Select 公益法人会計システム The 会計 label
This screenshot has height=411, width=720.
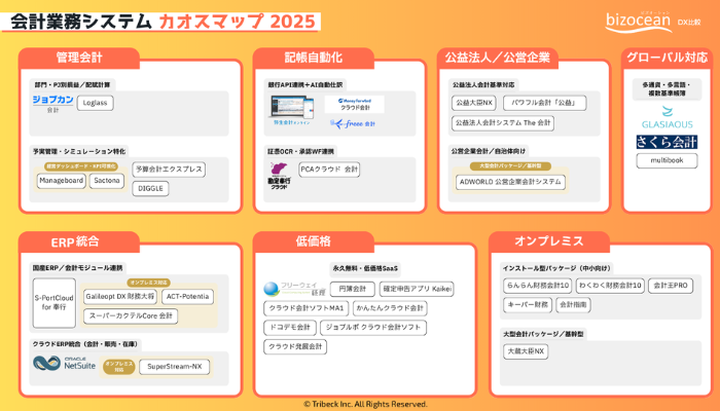pyautogui.click(x=503, y=123)
